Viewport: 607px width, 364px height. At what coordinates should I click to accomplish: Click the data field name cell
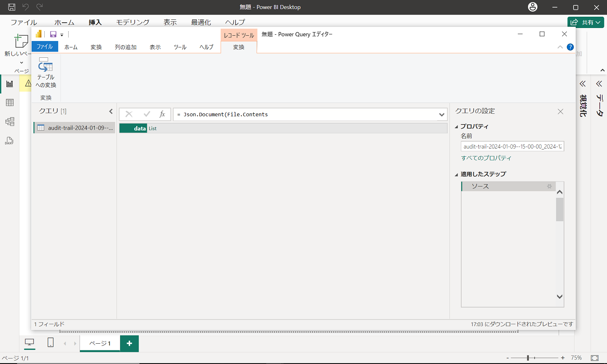[x=133, y=128]
